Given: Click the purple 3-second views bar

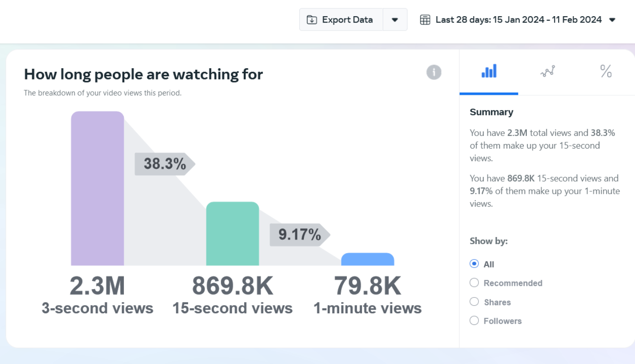Looking at the screenshot, I should coord(97,189).
